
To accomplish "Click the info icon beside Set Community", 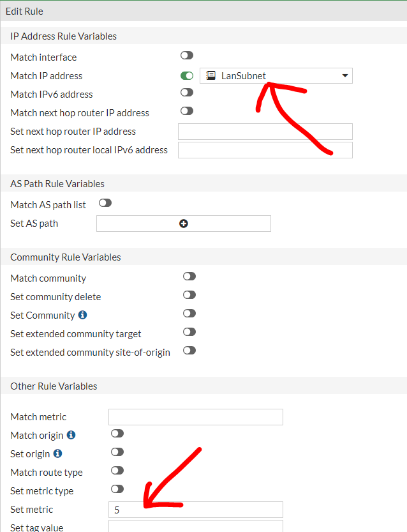I will pyautogui.click(x=82, y=315).
